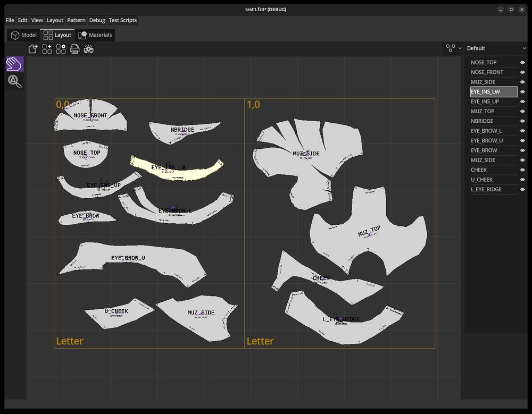Hide the EYE_INS_LW piece
The width and height of the screenshot is (532, 414).
tap(522, 91)
